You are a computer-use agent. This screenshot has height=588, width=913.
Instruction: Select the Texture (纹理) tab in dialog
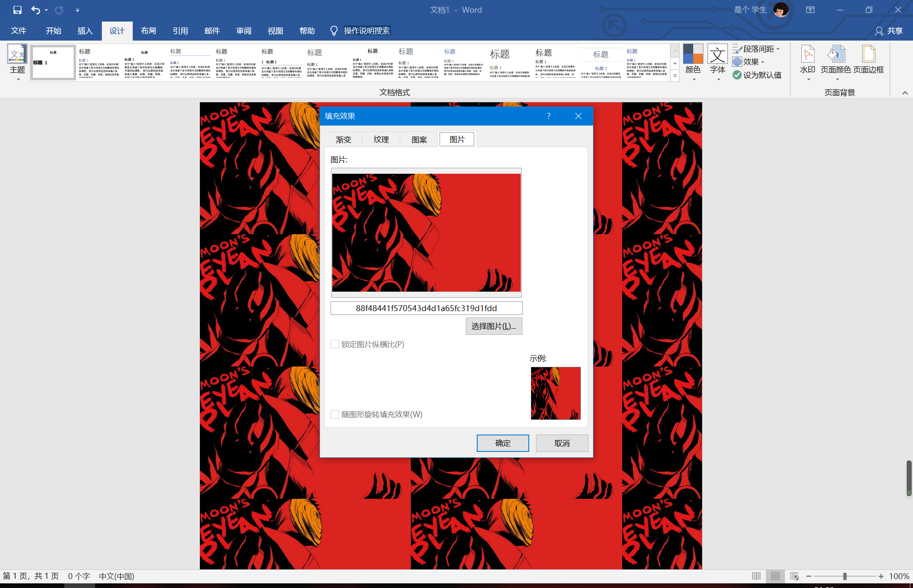(381, 139)
